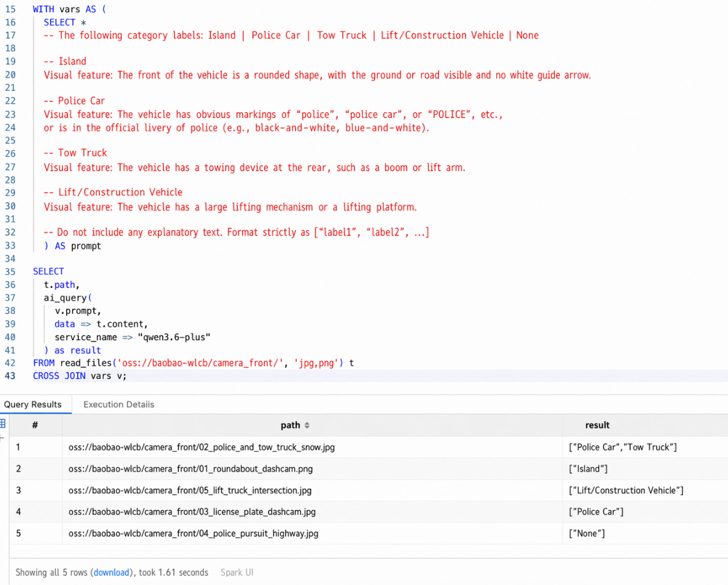Viewport: 728px width, 585px height.
Task: Place cursor on line 43 CROSS JOIN statement
Action: click(x=80, y=375)
